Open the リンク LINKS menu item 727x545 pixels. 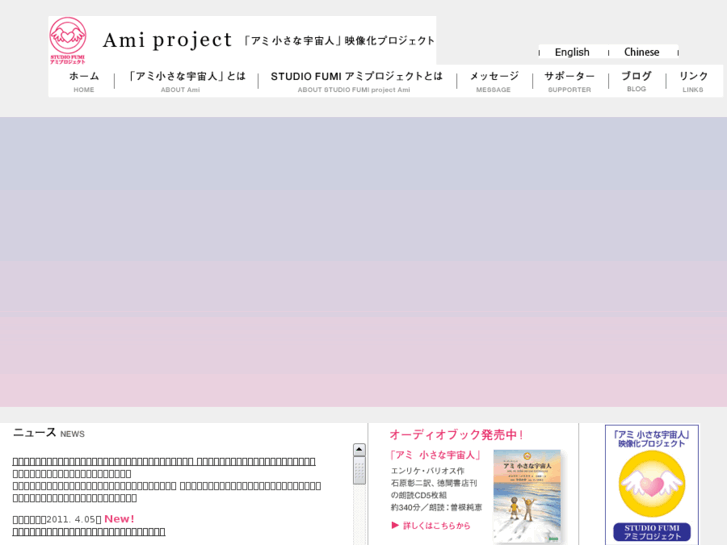(x=693, y=82)
